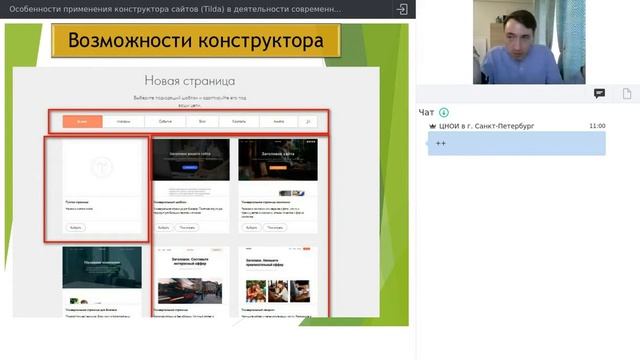Open the documents page icon beside chat
The width and height of the screenshot is (640, 360).
click(x=627, y=94)
